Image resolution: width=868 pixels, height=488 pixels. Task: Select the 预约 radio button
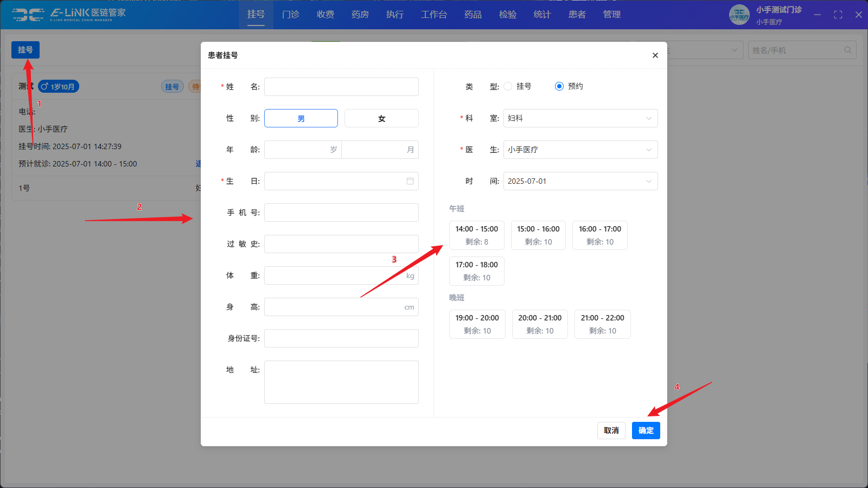[559, 86]
